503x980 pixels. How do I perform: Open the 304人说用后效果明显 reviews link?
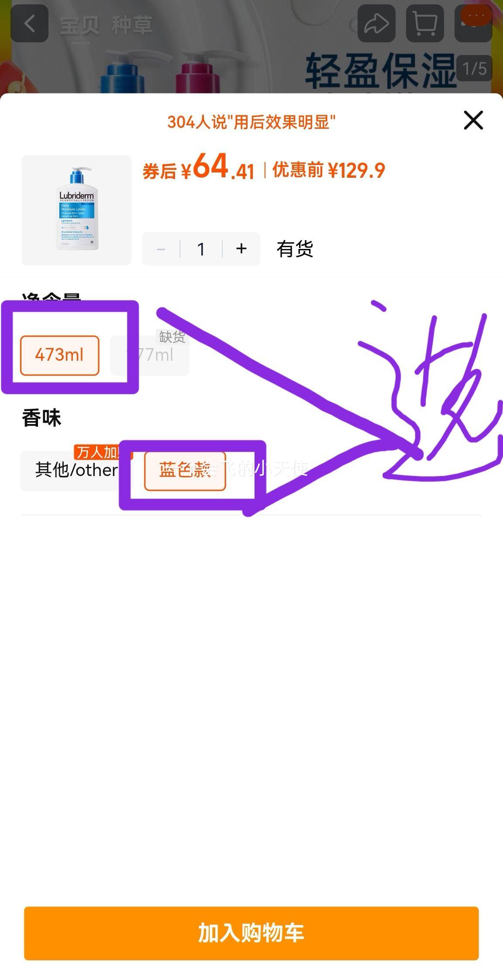point(251,122)
